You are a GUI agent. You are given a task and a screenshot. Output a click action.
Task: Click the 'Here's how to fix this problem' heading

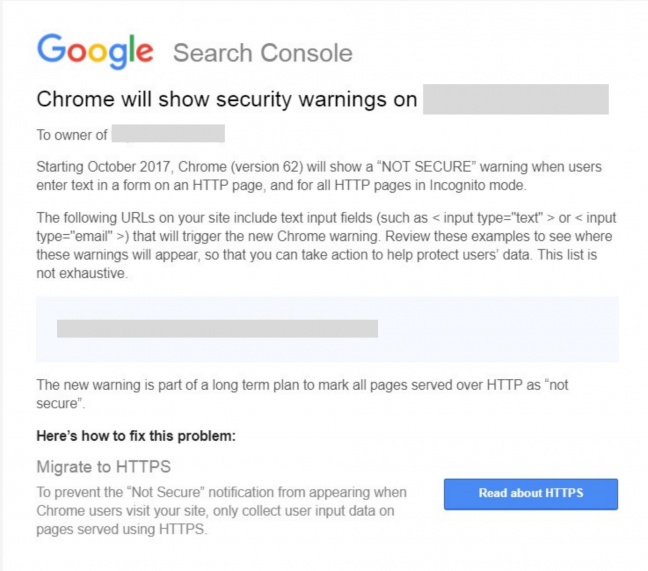tap(136, 436)
